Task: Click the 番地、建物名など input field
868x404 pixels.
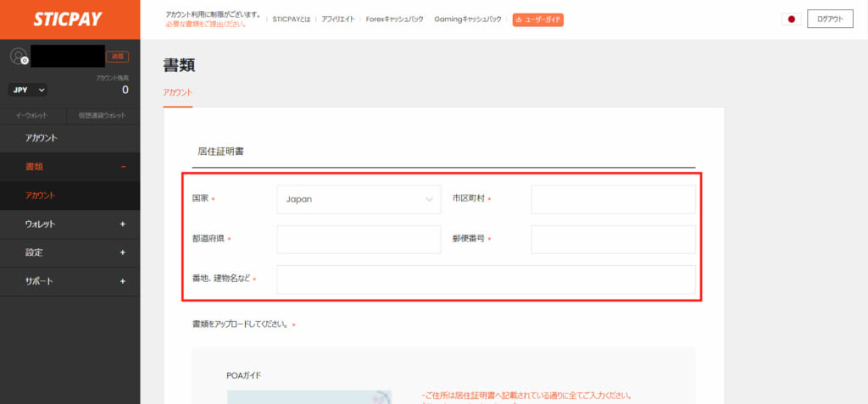Action: [486, 279]
